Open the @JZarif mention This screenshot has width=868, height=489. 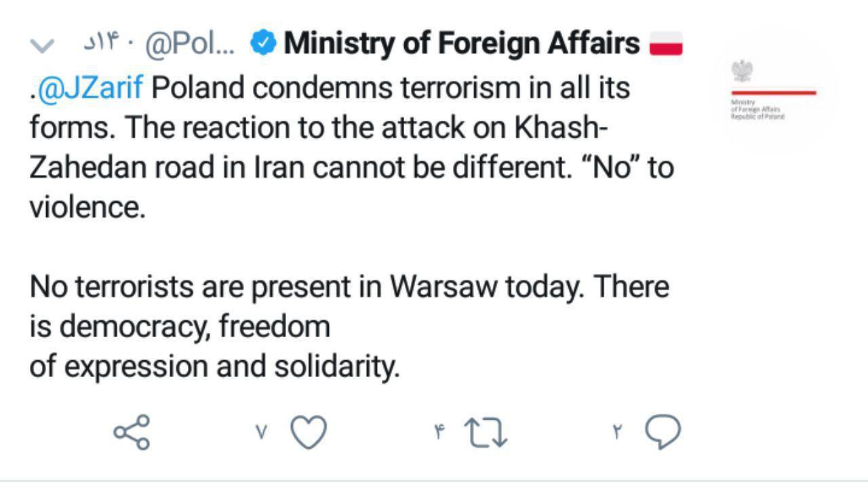click(90, 88)
